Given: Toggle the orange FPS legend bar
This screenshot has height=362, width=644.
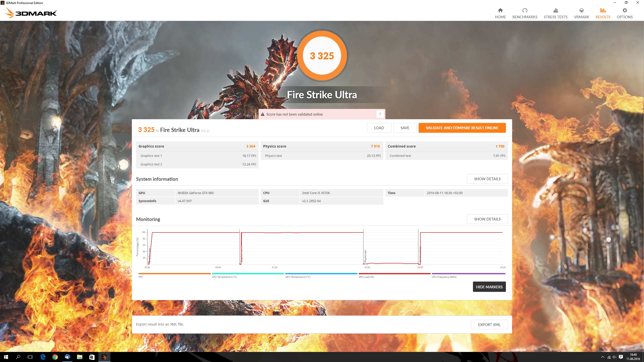Looking at the screenshot, I should click(175, 274).
